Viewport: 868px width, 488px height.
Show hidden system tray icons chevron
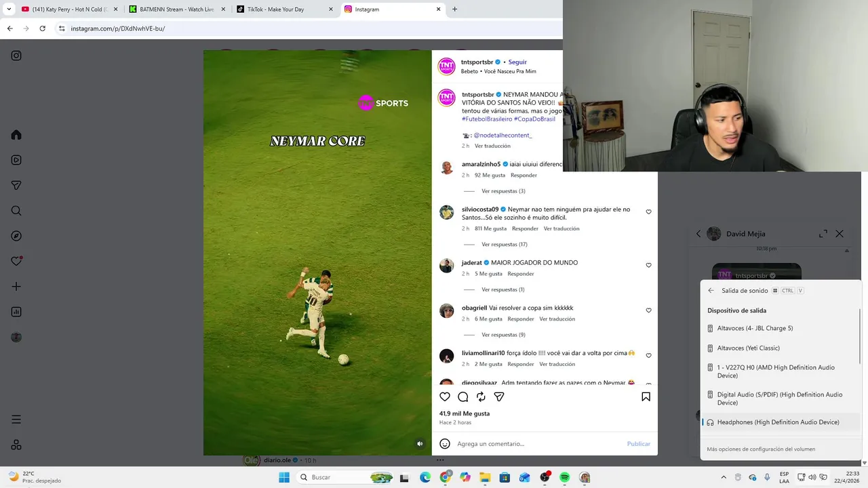click(x=724, y=477)
